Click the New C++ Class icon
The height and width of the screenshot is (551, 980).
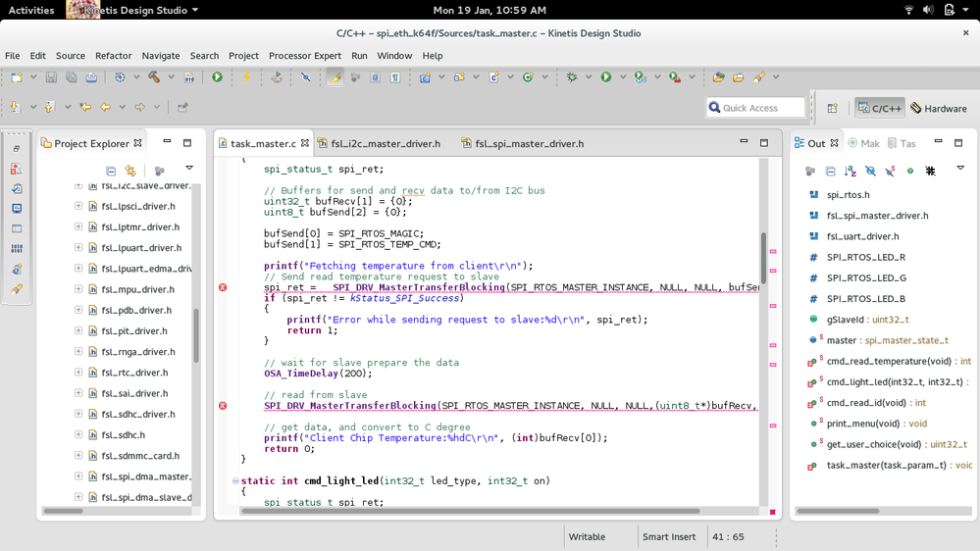pyautogui.click(x=528, y=76)
